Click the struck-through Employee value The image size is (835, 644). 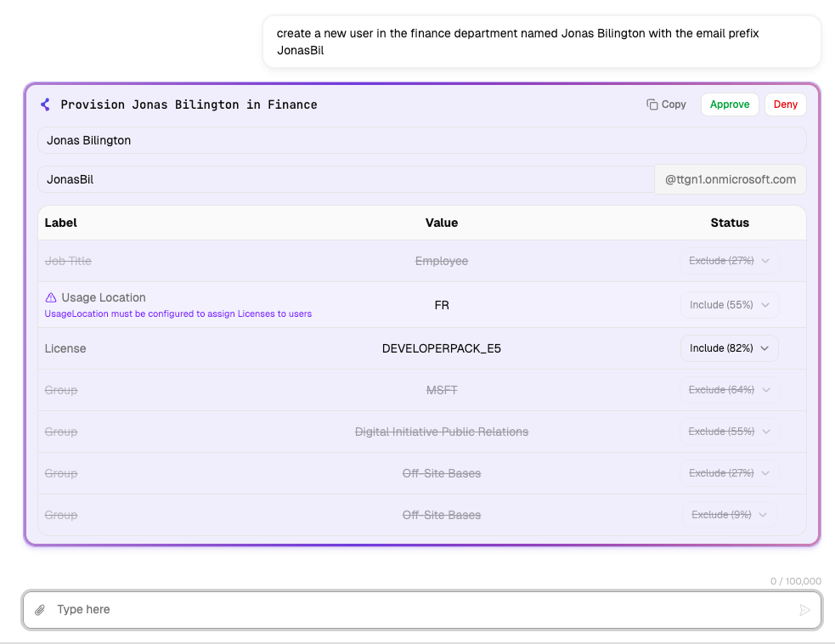tap(442, 261)
